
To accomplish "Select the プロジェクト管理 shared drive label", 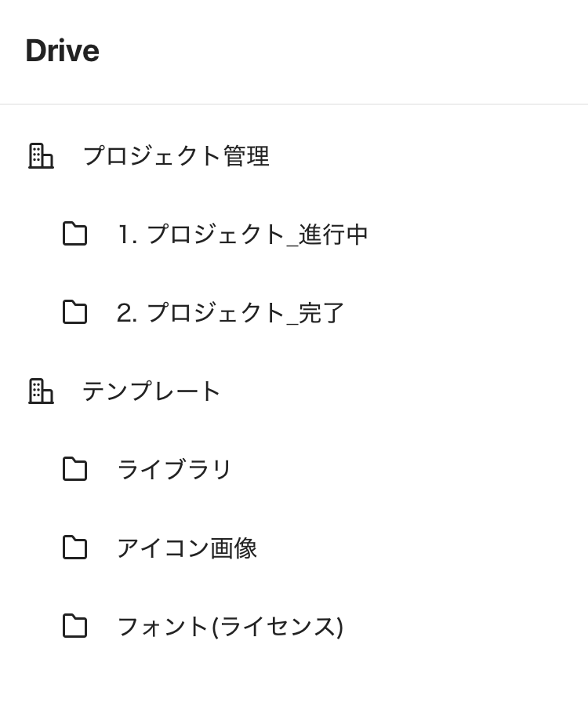I will (176, 155).
